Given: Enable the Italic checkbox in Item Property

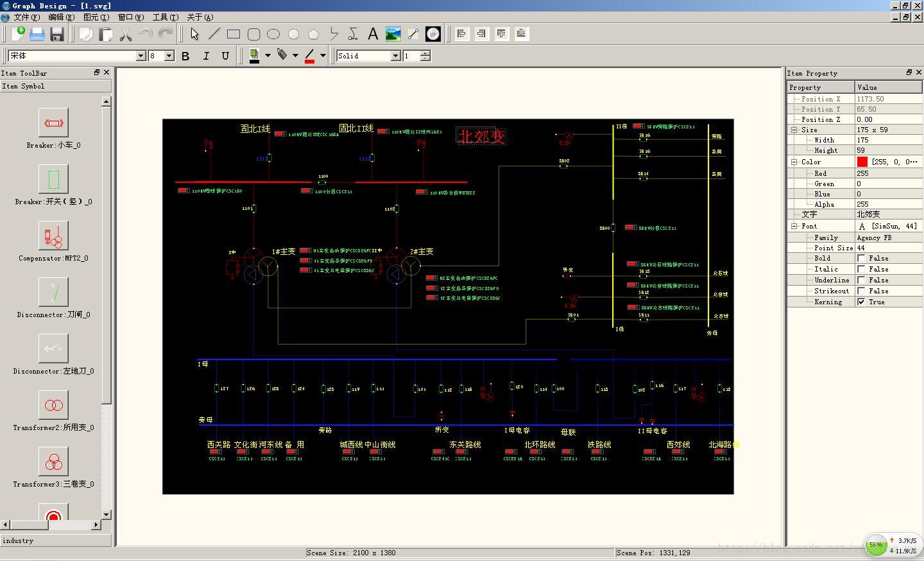Looking at the screenshot, I should point(861,269).
